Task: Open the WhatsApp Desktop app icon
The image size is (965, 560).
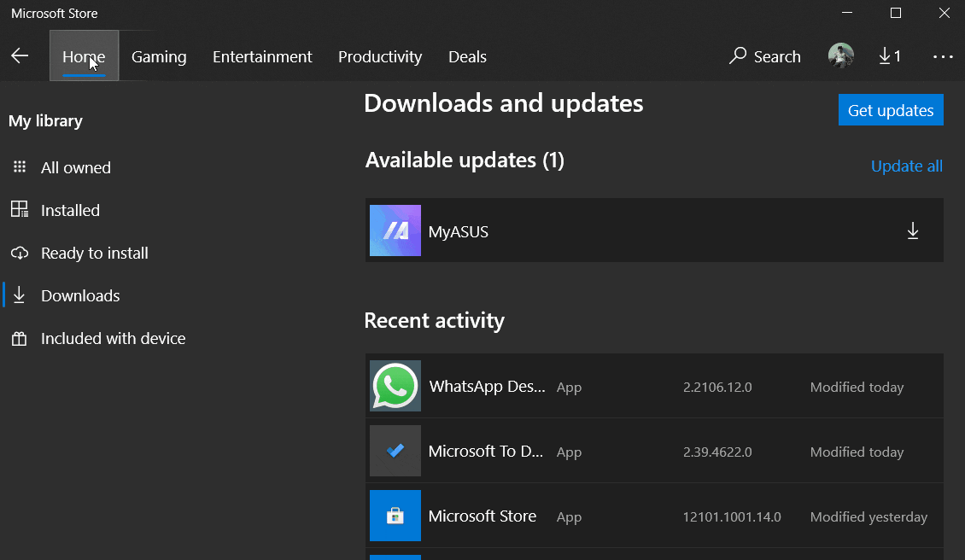Action: tap(395, 386)
